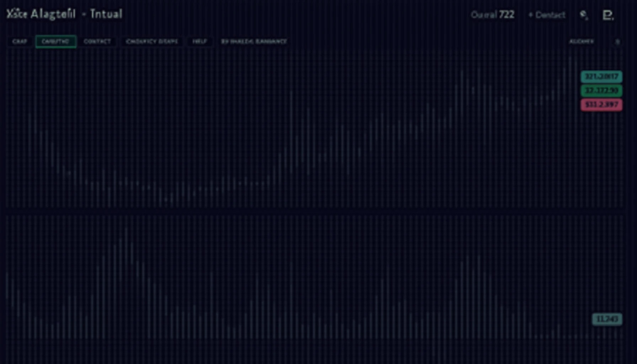This screenshot has width=637, height=364.
Task: Click the teal price label on chart
Action: point(601,76)
